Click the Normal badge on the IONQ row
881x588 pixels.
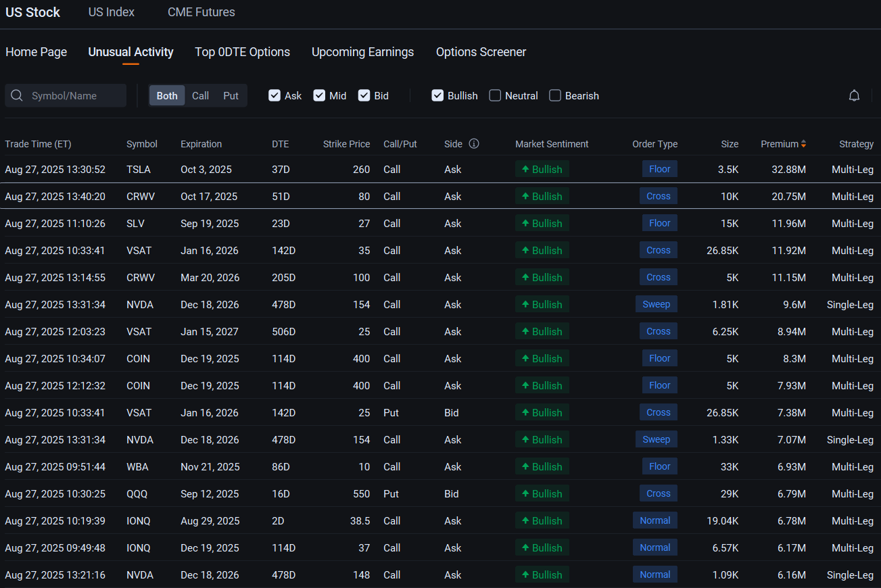(x=654, y=520)
